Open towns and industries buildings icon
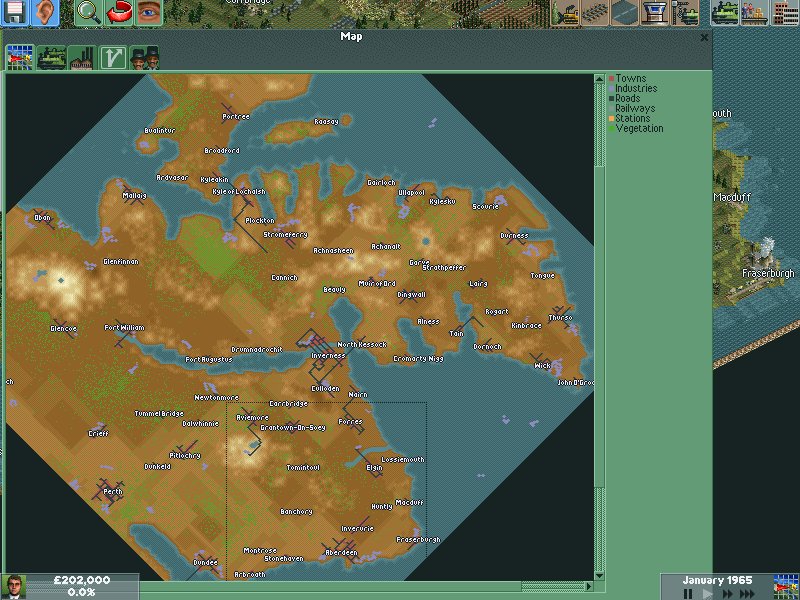The image size is (800, 600). (785, 12)
